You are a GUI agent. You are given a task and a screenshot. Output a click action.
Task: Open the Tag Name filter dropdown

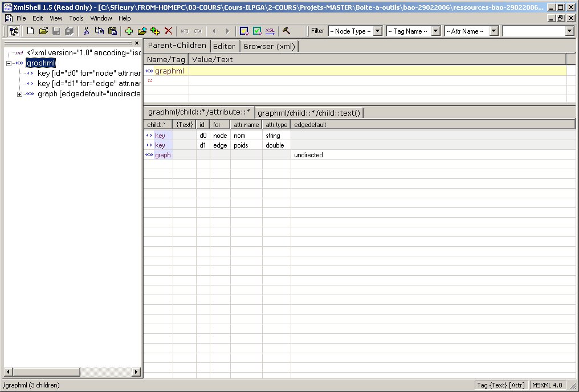[435, 31]
